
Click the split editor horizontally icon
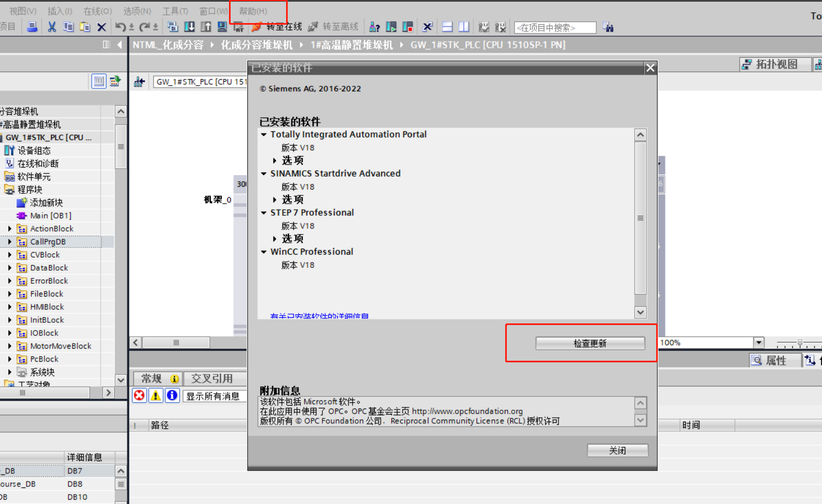[x=448, y=27]
